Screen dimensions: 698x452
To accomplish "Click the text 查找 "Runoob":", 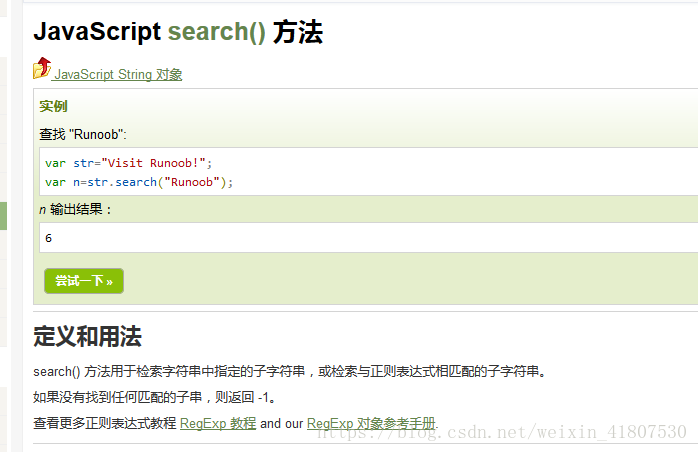I will [x=83, y=134].
